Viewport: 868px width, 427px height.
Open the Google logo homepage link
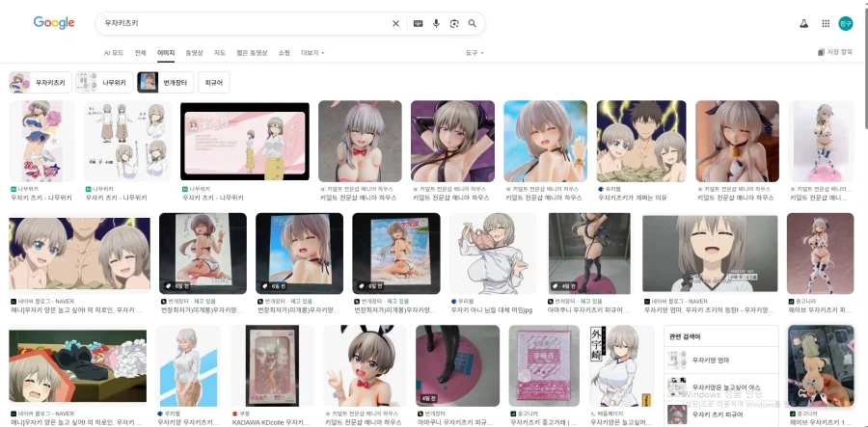point(54,23)
